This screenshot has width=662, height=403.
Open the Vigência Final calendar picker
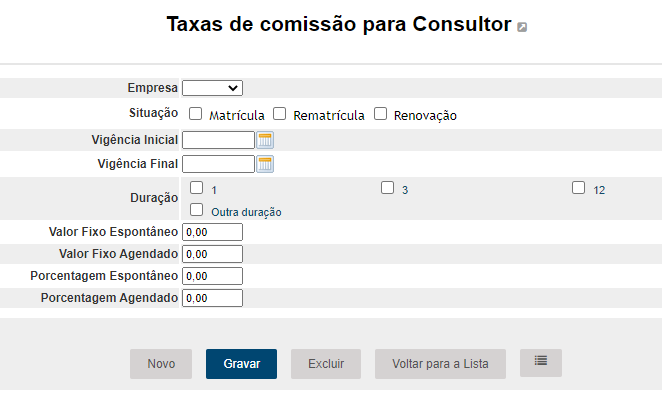(x=265, y=164)
